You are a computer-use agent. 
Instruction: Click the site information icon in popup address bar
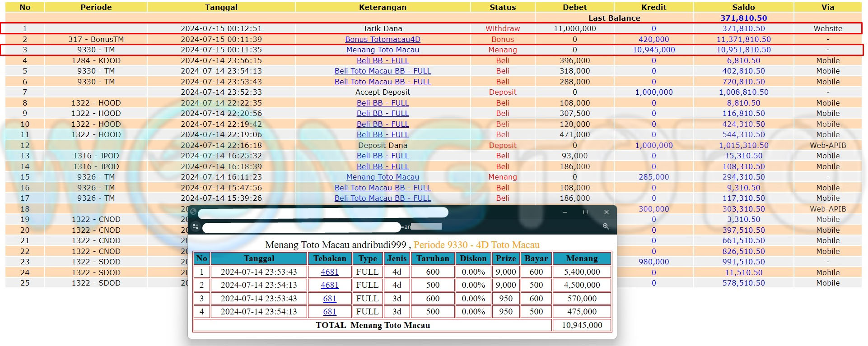196,226
